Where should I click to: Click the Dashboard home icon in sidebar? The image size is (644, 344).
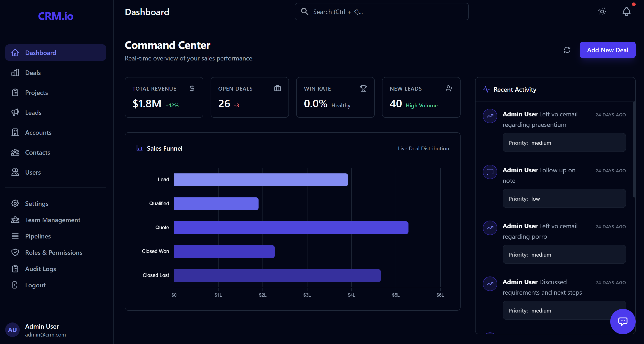pos(15,53)
